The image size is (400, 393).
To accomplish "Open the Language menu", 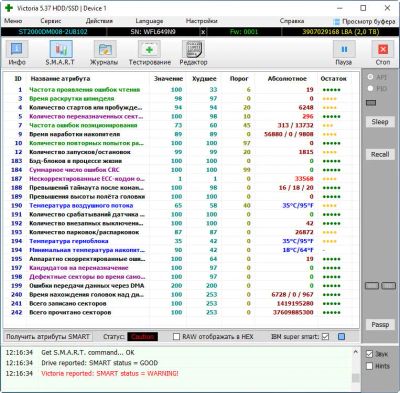I will 149,21.
